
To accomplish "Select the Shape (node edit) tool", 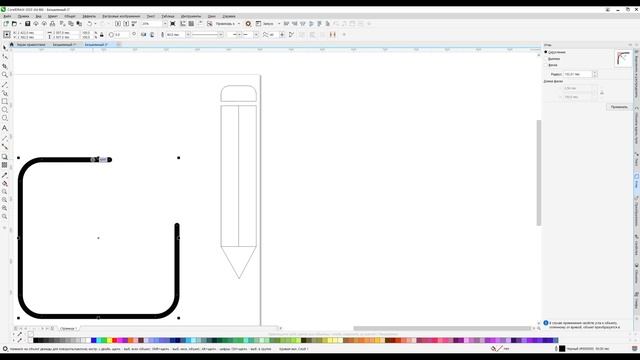I will pos(4,57).
